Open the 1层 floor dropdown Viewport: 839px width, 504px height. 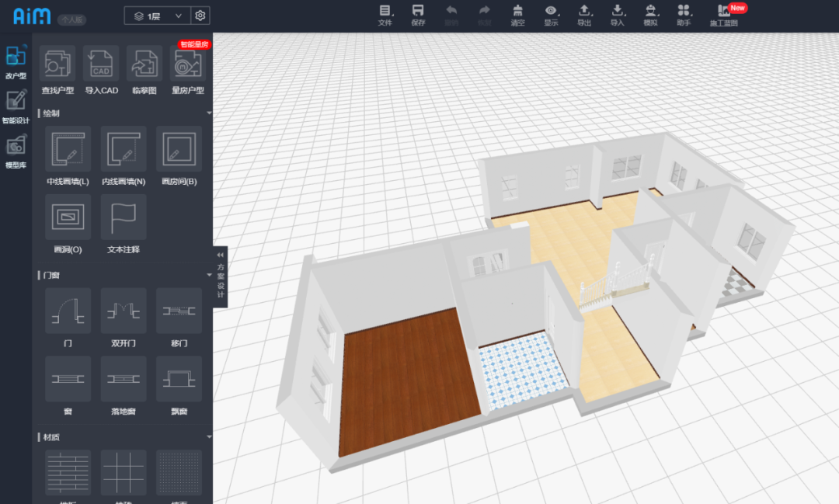click(x=157, y=16)
